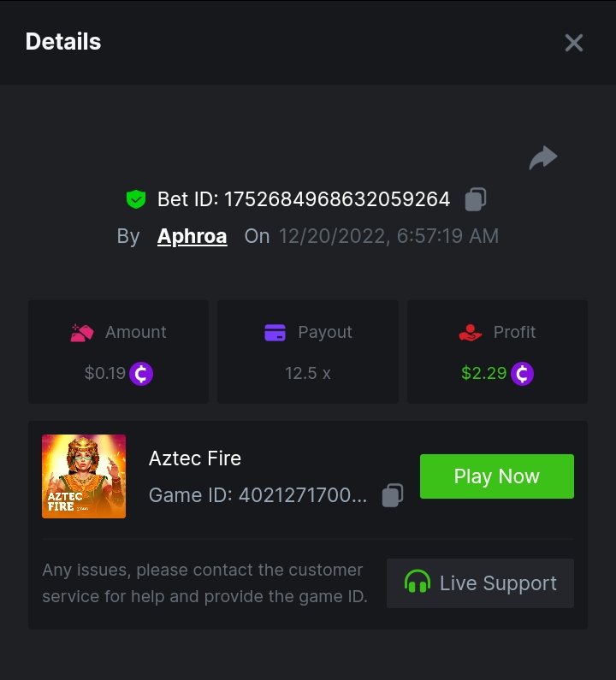Click the green headset support icon
Viewport: 616px width, 680px height.
(x=418, y=583)
